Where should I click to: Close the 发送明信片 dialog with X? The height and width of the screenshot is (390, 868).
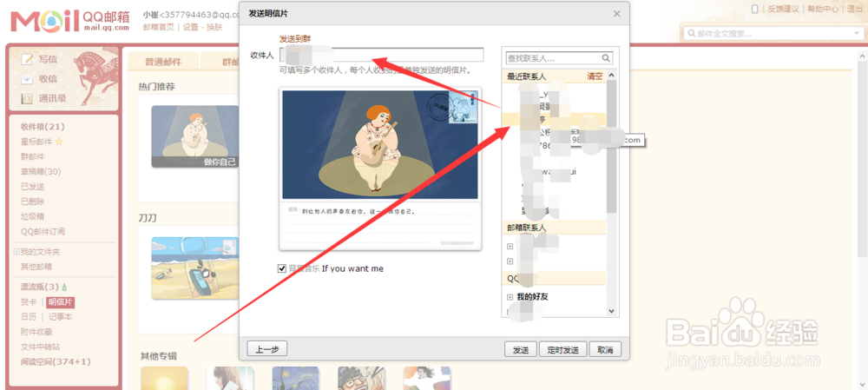(616, 13)
